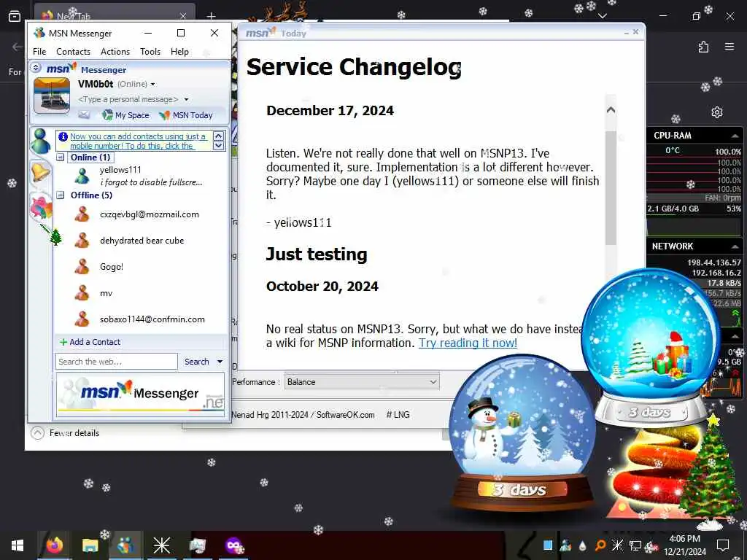
Task: Click the msn Messenger banner ad
Action: (x=141, y=394)
